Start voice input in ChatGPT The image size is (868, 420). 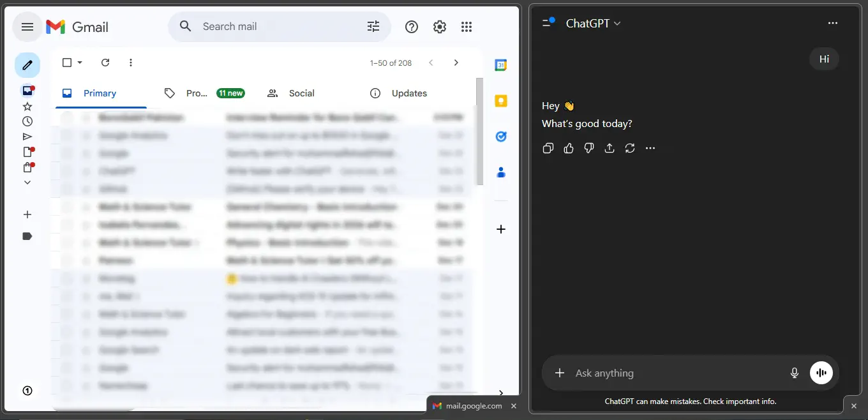[x=794, y=373]
